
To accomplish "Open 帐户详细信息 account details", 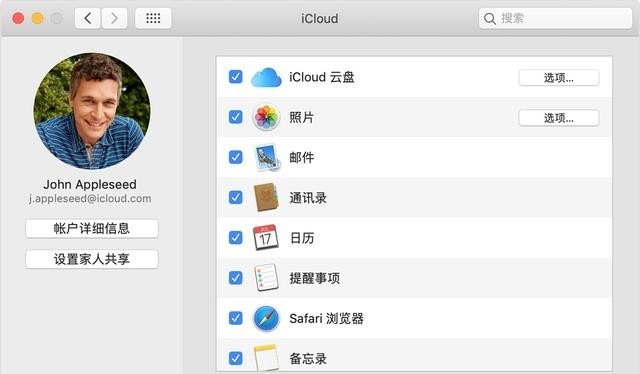I will click(x=91, y=228).
